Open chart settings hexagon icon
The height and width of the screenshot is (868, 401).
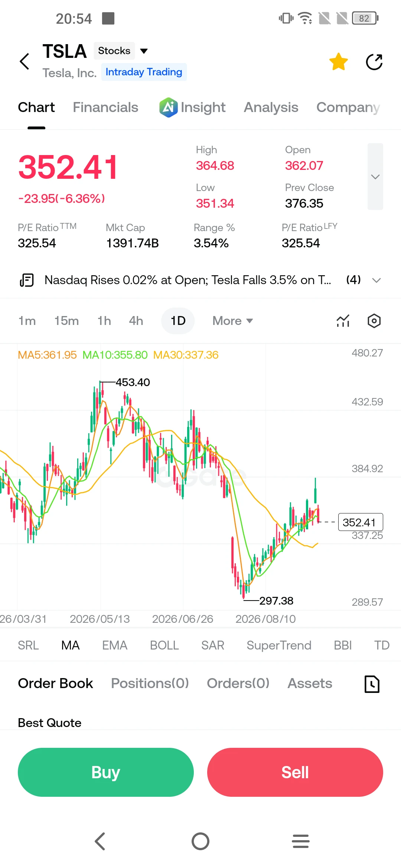pyautogui.click(x=374, y=321)
